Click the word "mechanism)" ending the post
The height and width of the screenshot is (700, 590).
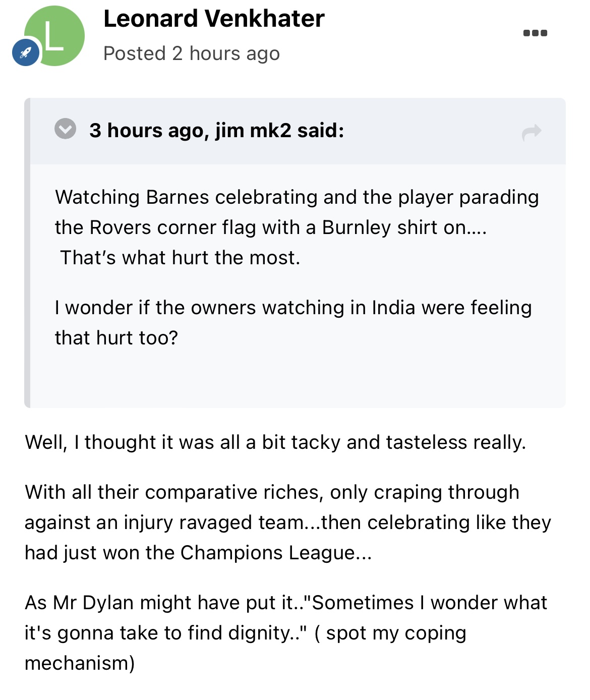(x=80, y=663)
